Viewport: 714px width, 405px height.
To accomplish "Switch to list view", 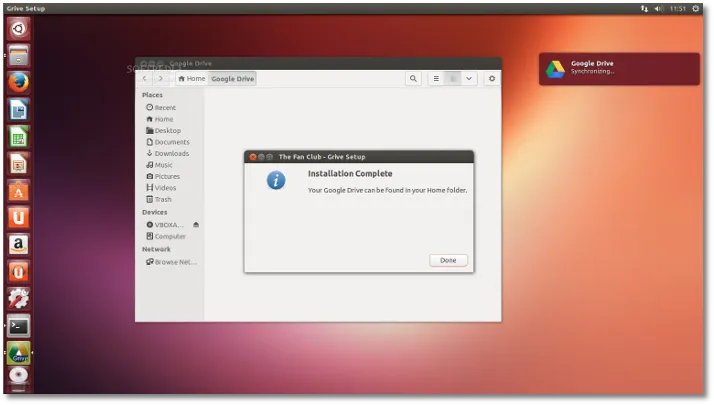I will [x=437, y=78].
